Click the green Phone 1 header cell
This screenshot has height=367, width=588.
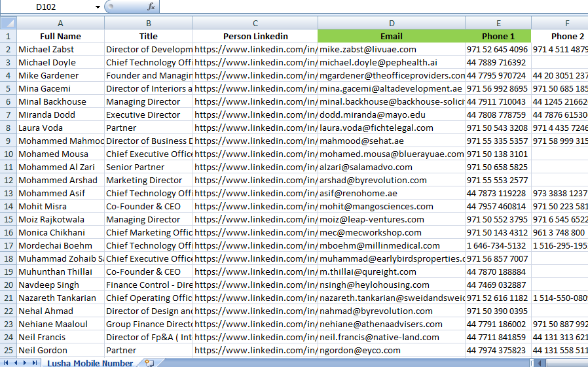498,37
